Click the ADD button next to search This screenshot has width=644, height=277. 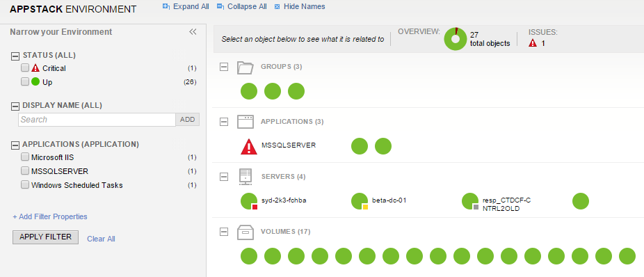[x=188, y=120]
